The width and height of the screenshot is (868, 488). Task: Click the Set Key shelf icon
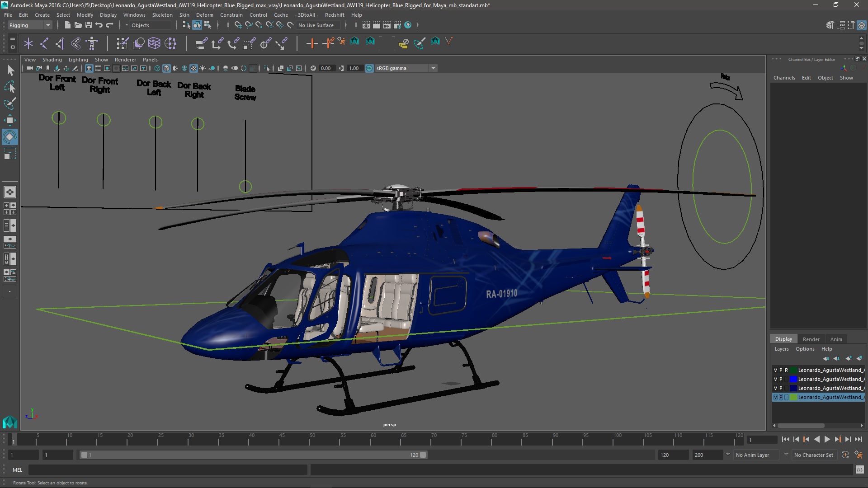click(x=312, y=43)
